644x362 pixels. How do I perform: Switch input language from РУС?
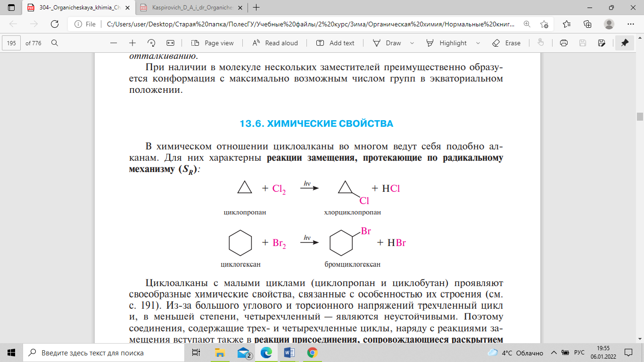(579, 353)
